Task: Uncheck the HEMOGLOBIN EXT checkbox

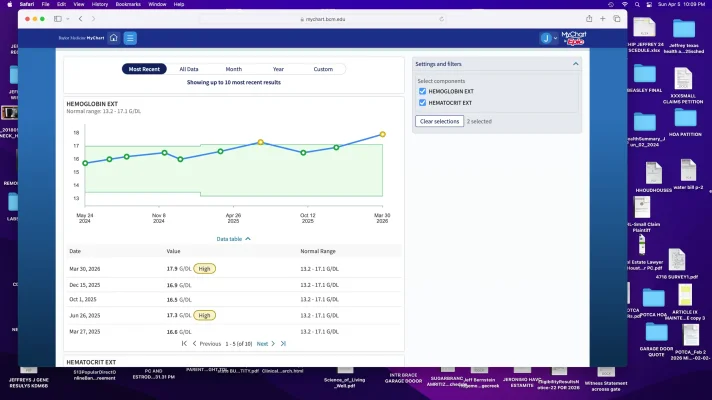Action: click(x=422, y=91)
